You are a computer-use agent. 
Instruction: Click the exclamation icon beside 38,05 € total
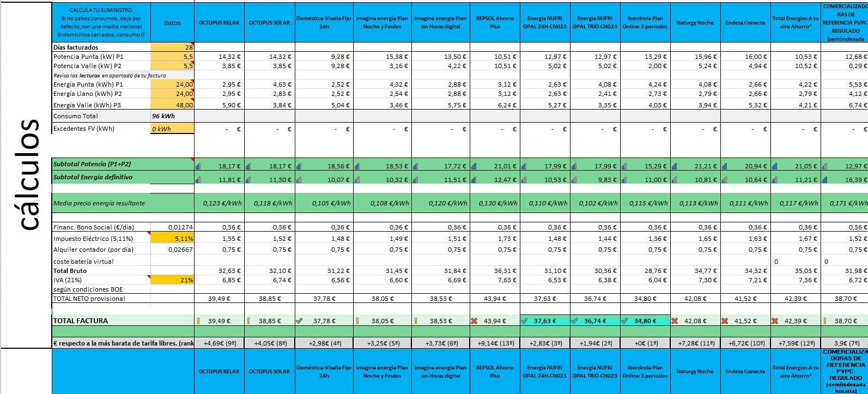(357, 321)
